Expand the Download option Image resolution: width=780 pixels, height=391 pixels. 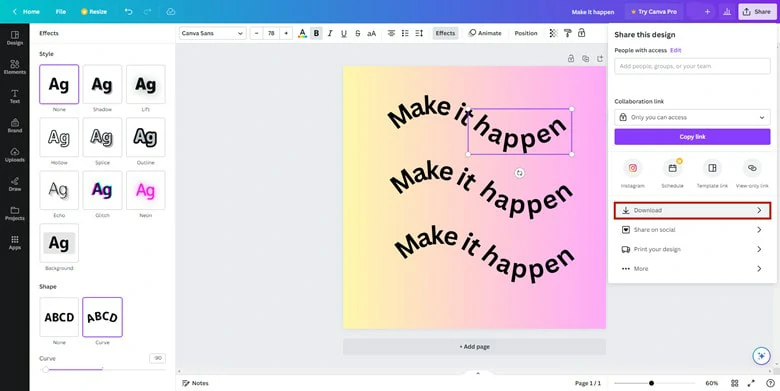(x=692, y=210)
